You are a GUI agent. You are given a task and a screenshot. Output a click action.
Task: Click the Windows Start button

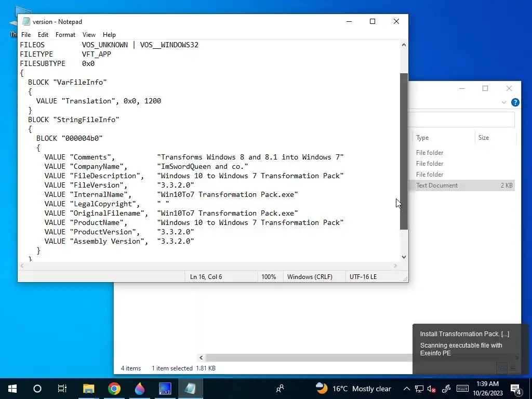(12, 389)
